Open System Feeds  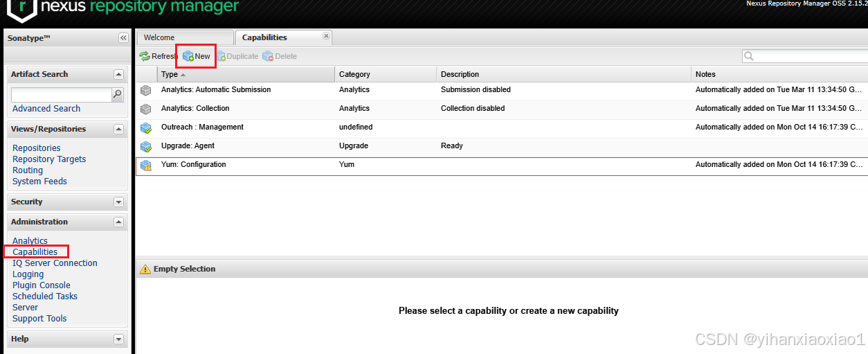[39, 182]
